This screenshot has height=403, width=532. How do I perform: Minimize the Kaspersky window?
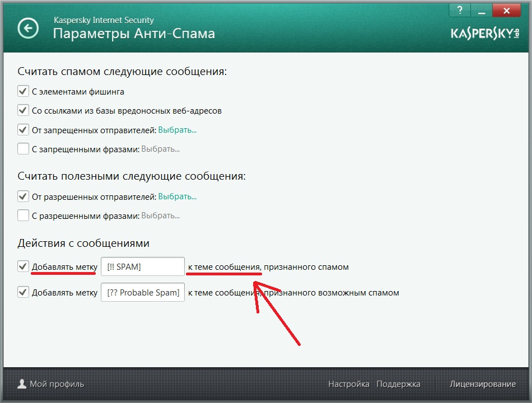pos(482,11)
